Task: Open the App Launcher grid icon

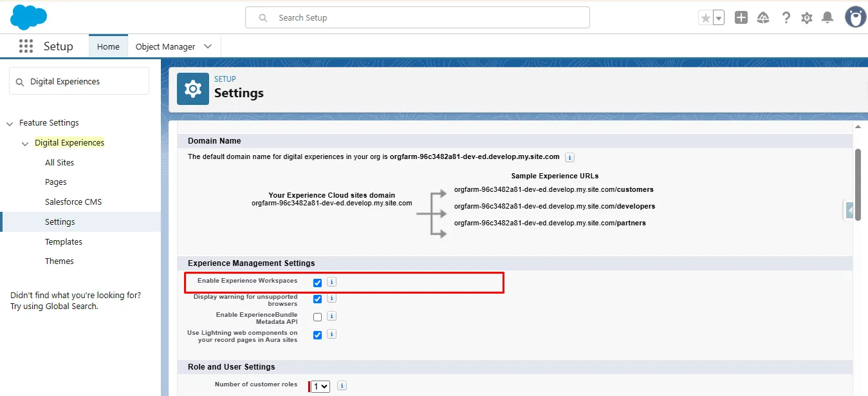Action: coord(26,46)
